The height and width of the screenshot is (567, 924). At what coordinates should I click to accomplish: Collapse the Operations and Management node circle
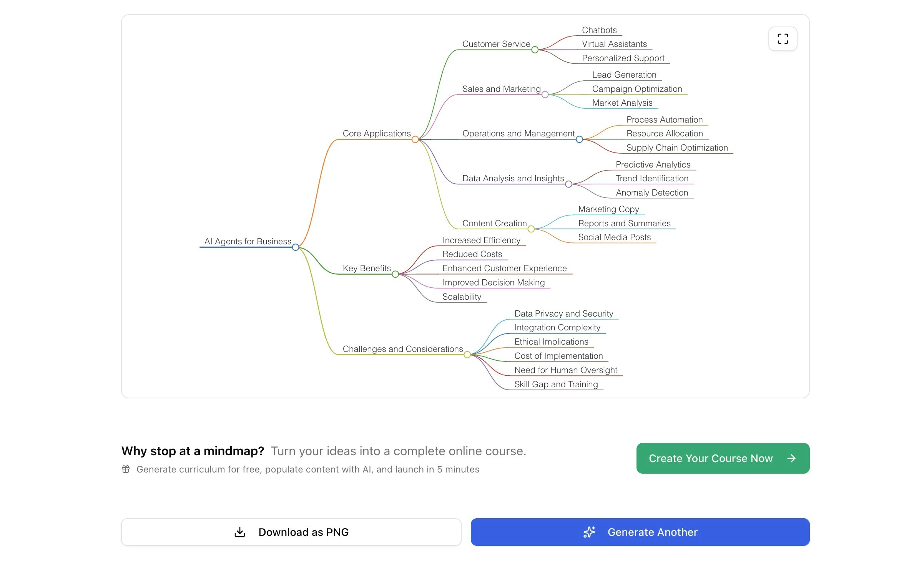click(580, 139)
